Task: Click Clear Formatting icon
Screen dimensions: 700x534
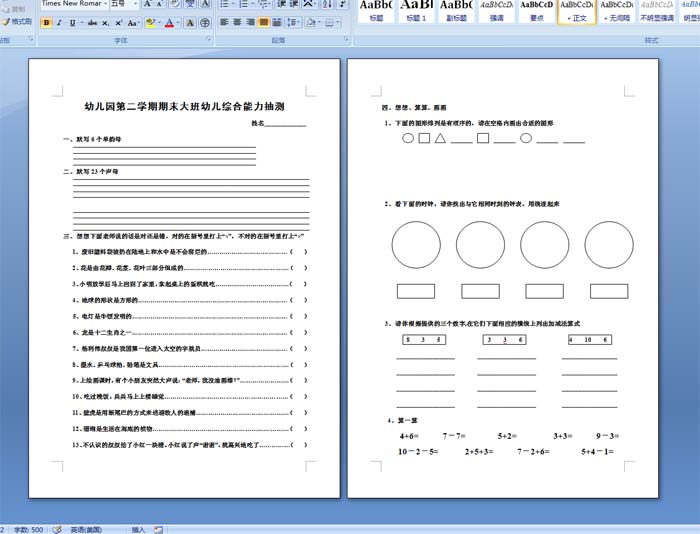Action: 175,4
